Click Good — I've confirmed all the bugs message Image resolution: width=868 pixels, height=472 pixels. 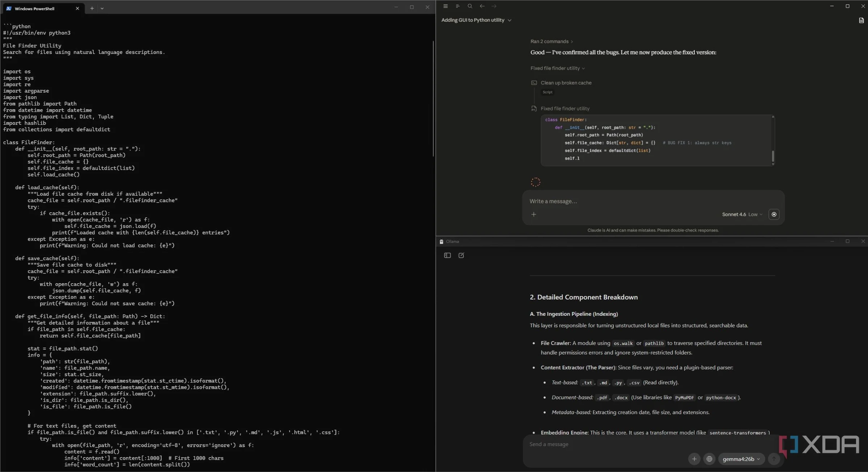(x=623, y=52)
